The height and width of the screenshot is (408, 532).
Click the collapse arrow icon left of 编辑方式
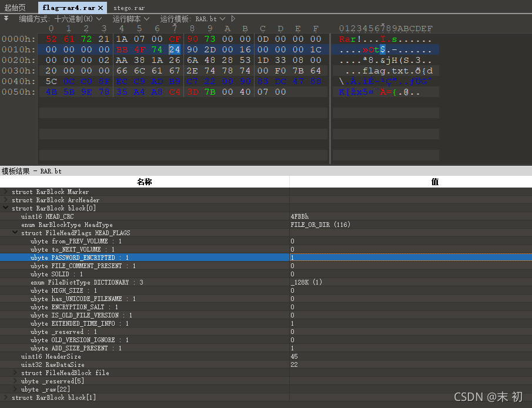point(6,18)
